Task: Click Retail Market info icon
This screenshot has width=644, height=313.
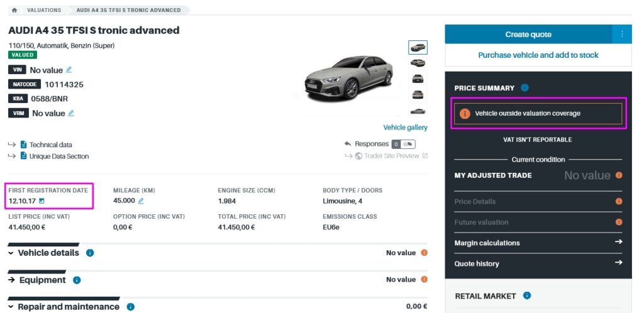Action: (527, 295)
